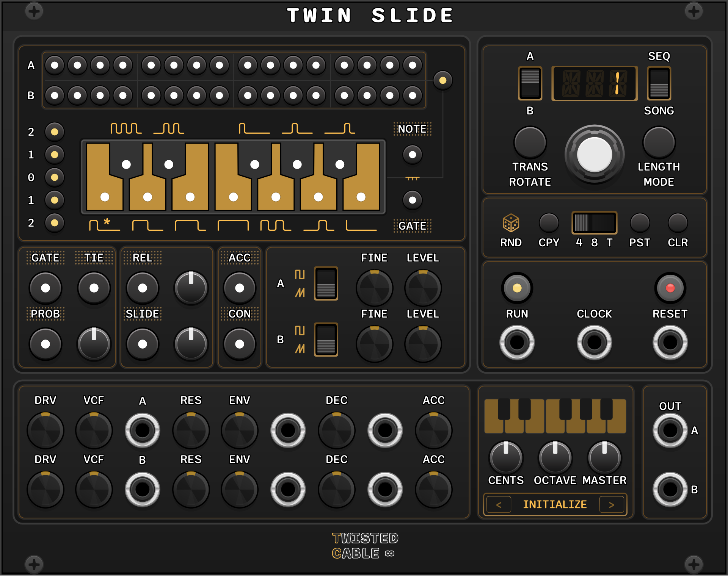The width and height of the screenshot is (728, 576).
Task: Click the red RESET button
Action: click(x=670, y=288)
